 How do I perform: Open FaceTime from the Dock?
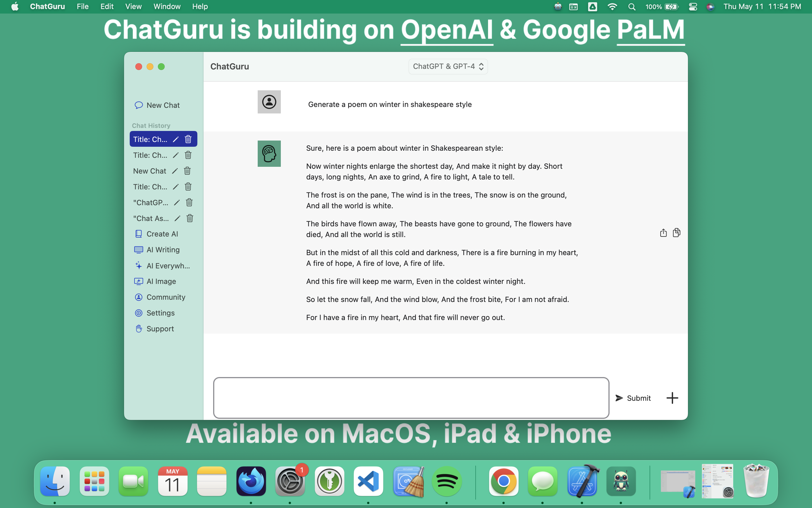coord(133,481)
